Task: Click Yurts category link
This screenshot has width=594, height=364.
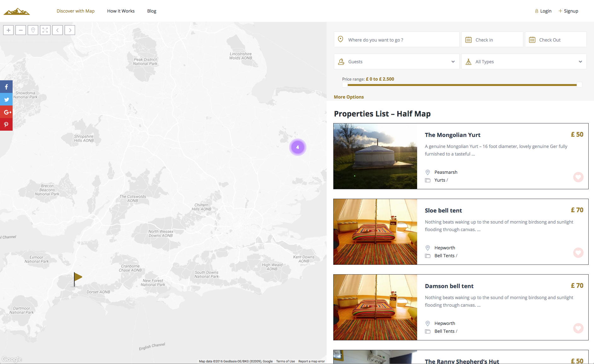Action: (440, 180)
